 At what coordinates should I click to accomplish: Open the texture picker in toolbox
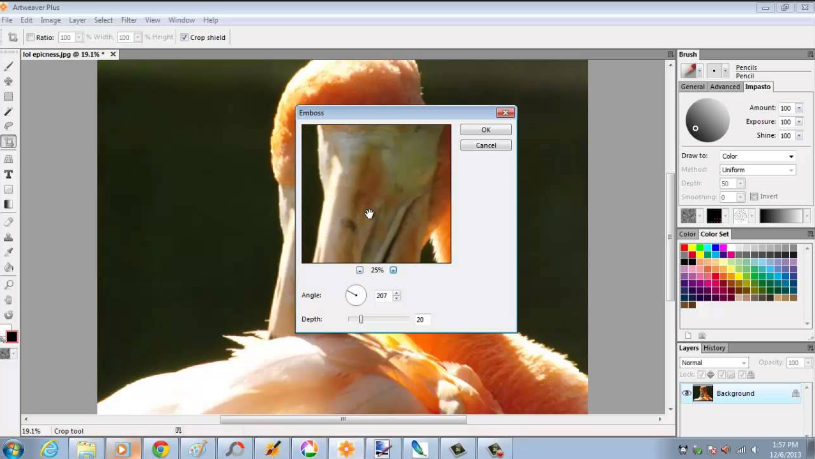pyautogui.click(x=8, y=354)
